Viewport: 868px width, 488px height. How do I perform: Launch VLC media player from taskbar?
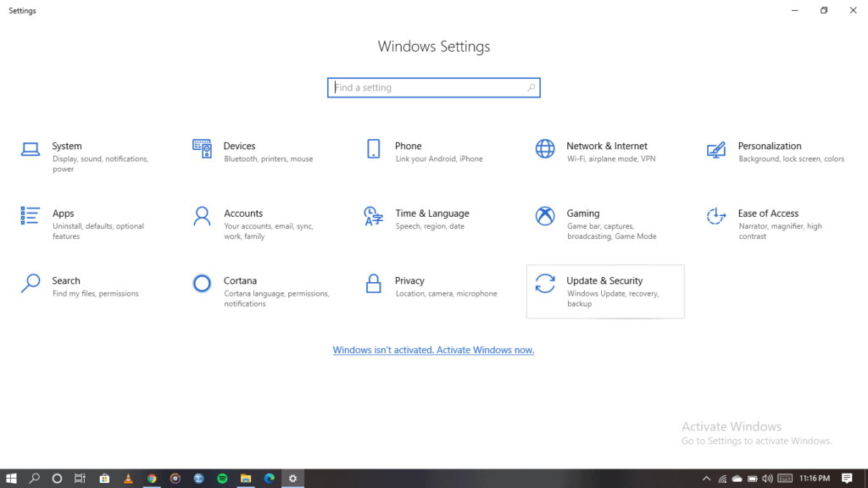tap(129, 479)
